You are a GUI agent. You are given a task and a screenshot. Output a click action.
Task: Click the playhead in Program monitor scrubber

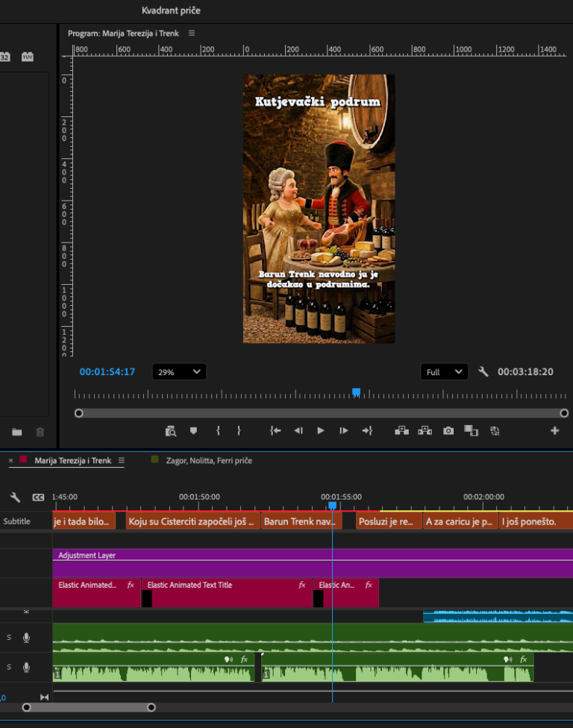(356, 392)
